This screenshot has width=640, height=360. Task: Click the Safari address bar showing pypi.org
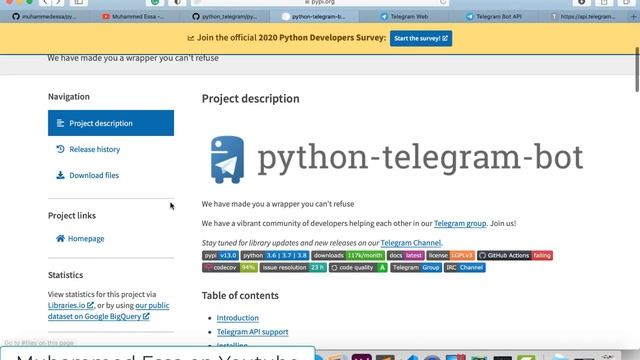(320, 2)
